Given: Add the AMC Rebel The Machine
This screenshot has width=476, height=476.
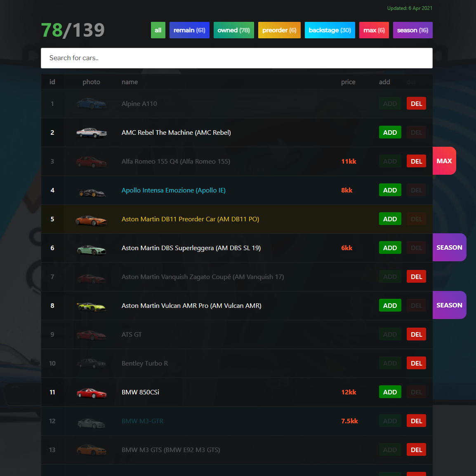Looking at the screenshot, I should pyautogui.click(x=390, y=132).
